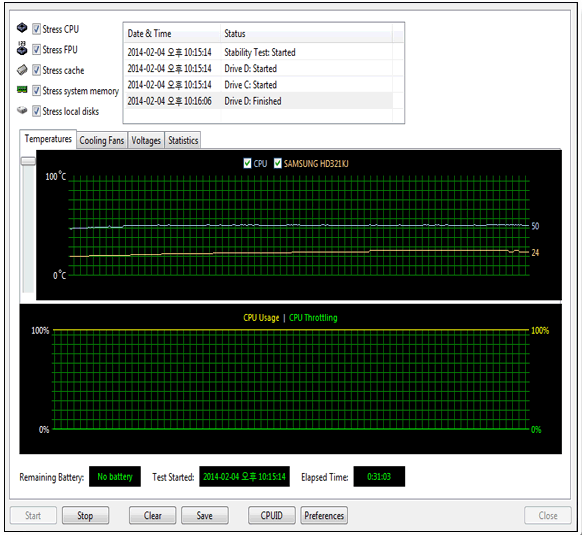This screenshot has height=535, width=582.
Task: Toggle the Stress FPU checkbox
Action: tap(36, 49)
